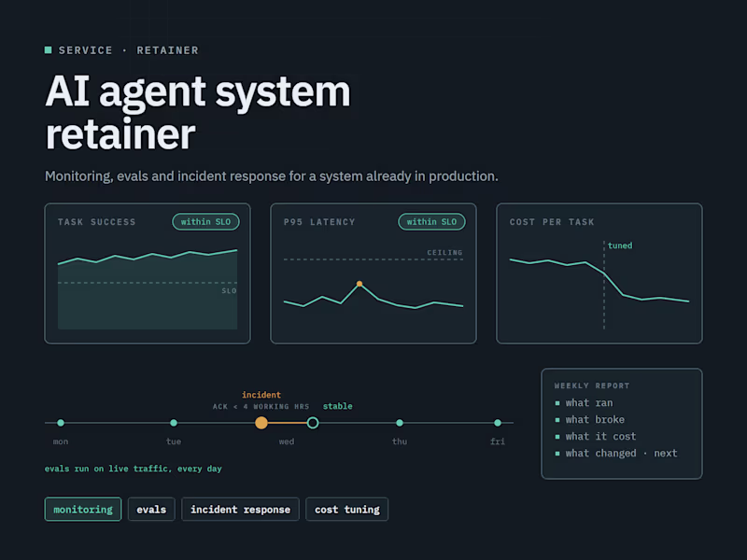Image resolution: width=747 pixels, height=560 pixels.
Task: Click the bullet beside what ran
Action: click(x=557, y=403)
